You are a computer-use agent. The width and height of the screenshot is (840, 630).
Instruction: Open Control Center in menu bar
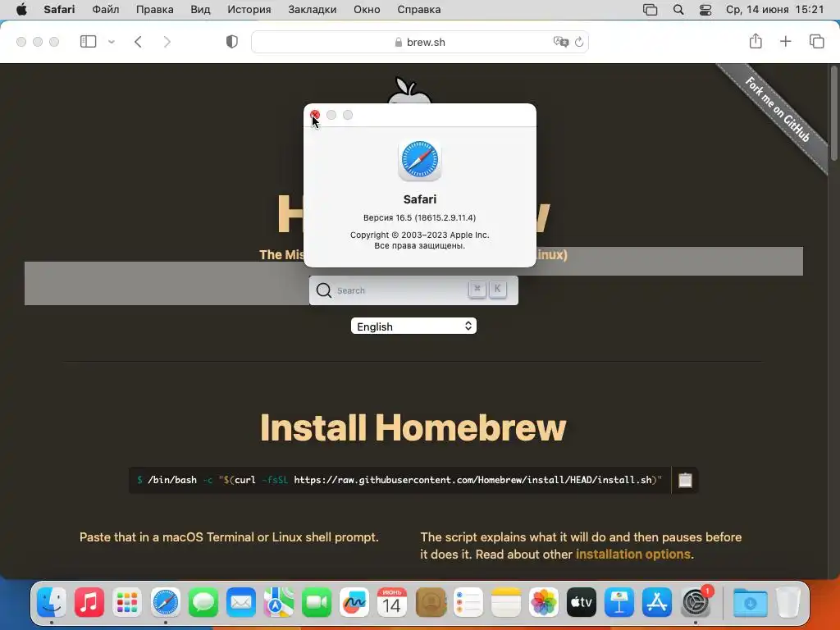click(705, 10)
